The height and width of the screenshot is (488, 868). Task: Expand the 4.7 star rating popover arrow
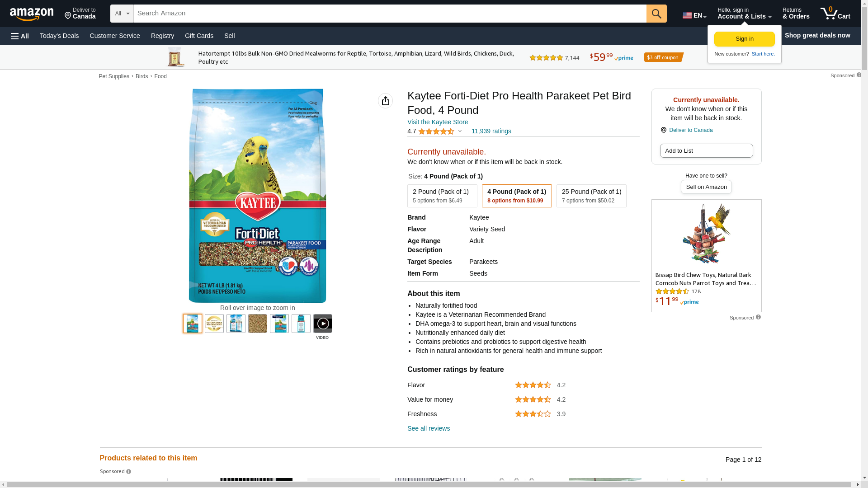point(460,131)
